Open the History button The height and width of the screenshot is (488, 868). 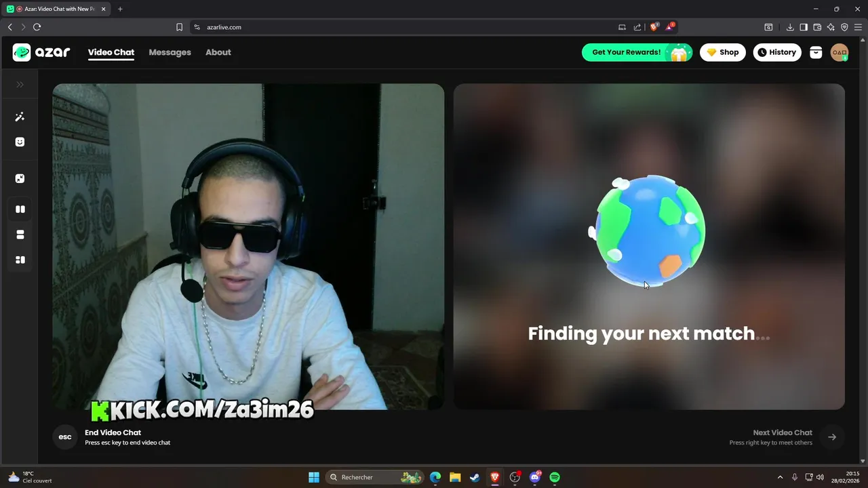(x=777, y=52)
